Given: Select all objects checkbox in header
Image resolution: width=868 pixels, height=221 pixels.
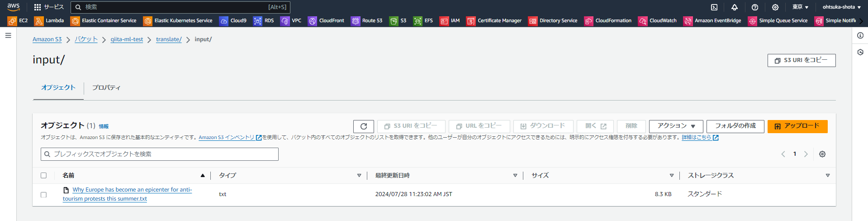Looking at the screenshot, I should [44, 175].
